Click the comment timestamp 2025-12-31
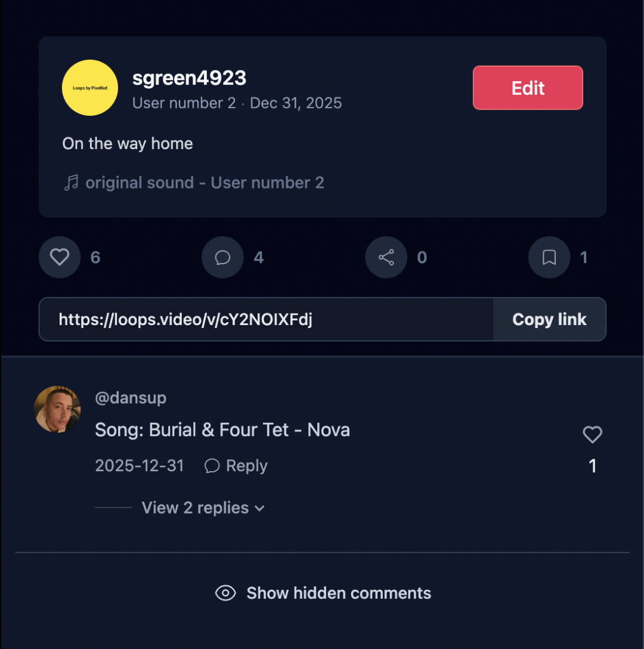This screenshot has height=649, width=644. [140, 466]
